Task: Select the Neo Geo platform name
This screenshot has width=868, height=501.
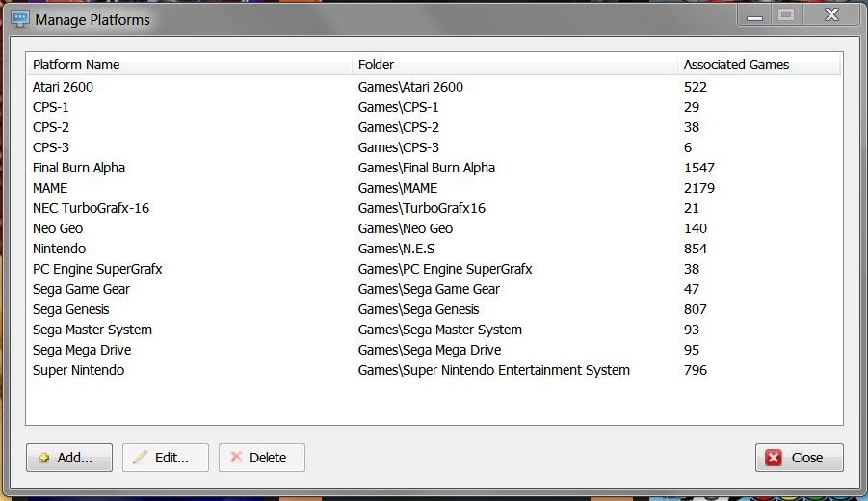Action: click(x=58, y=228)
